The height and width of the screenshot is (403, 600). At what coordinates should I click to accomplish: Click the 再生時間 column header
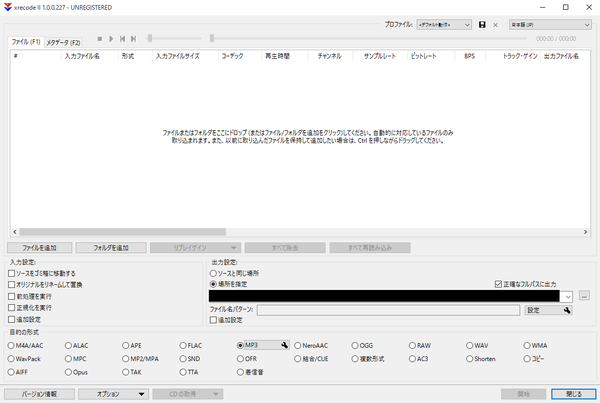(x=284, y=56)
